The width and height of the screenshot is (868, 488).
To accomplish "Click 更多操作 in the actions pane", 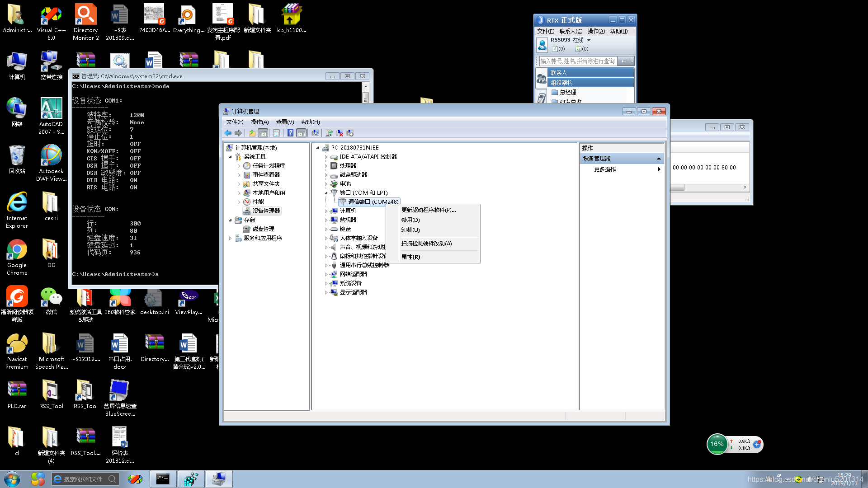I will tap(605, 169).
